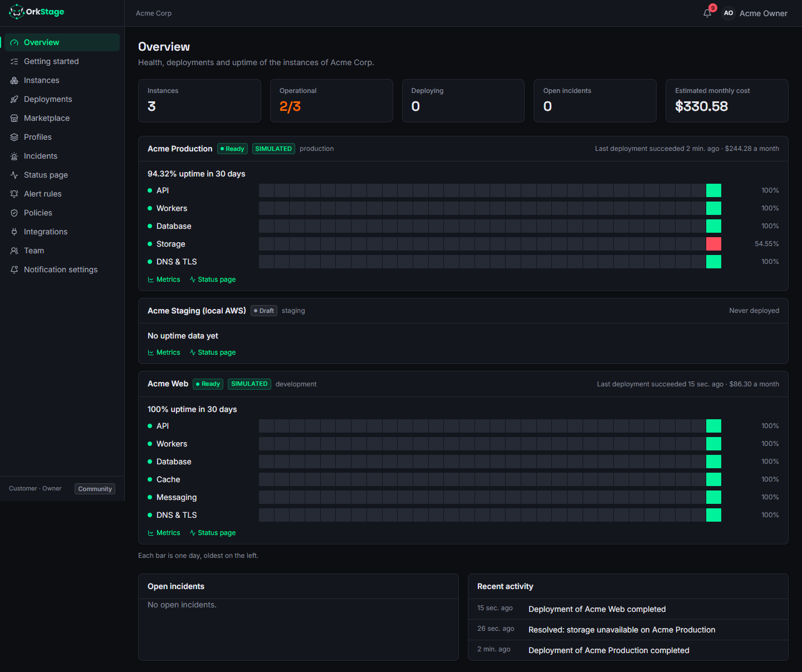Click the Metrics chart icon under Acme Production

[x=151, y=279]
